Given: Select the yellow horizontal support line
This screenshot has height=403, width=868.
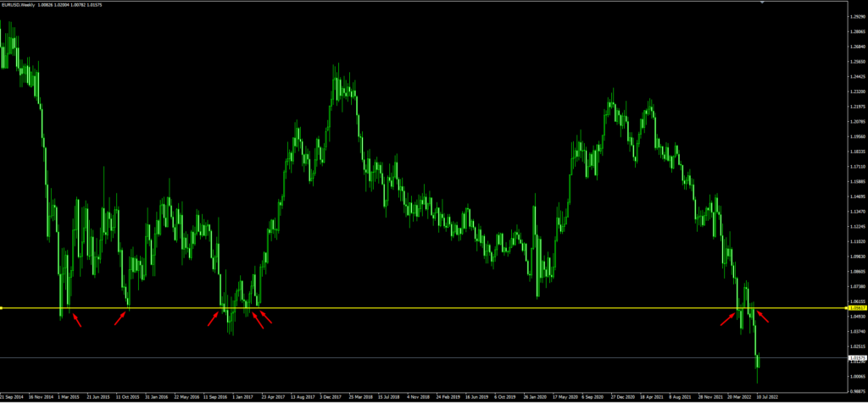Looking at the screenshot, I should click(424, 308).
